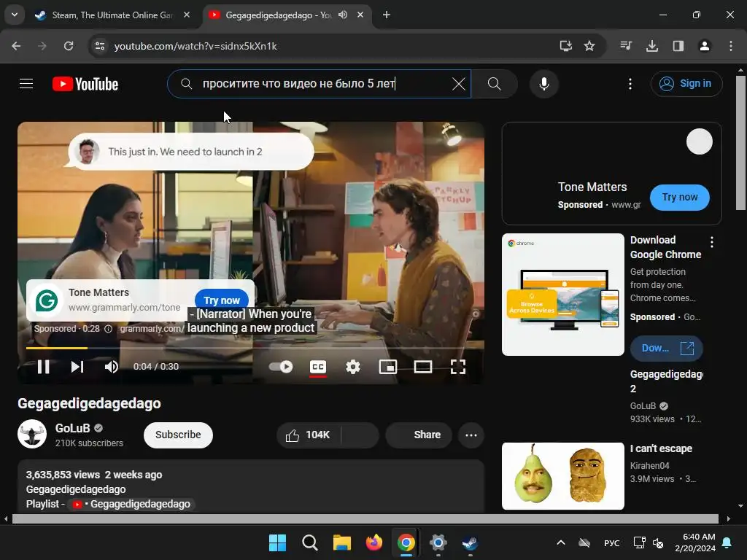Screen dimensions: 747x560
Task: Open options menu for Chrome ad
Action: (x=712, y=242)
